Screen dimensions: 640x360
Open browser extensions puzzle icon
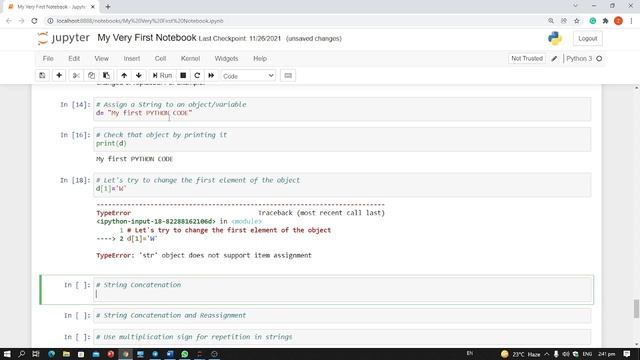605,21
